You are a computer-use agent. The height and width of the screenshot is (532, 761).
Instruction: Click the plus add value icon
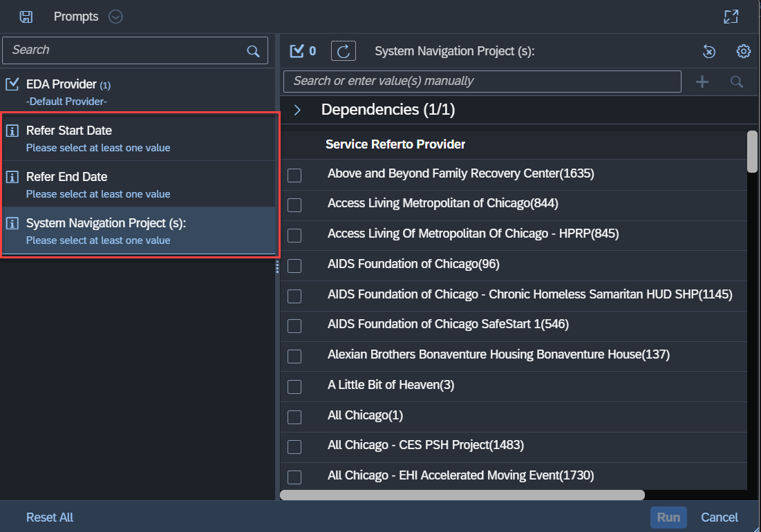702,82
